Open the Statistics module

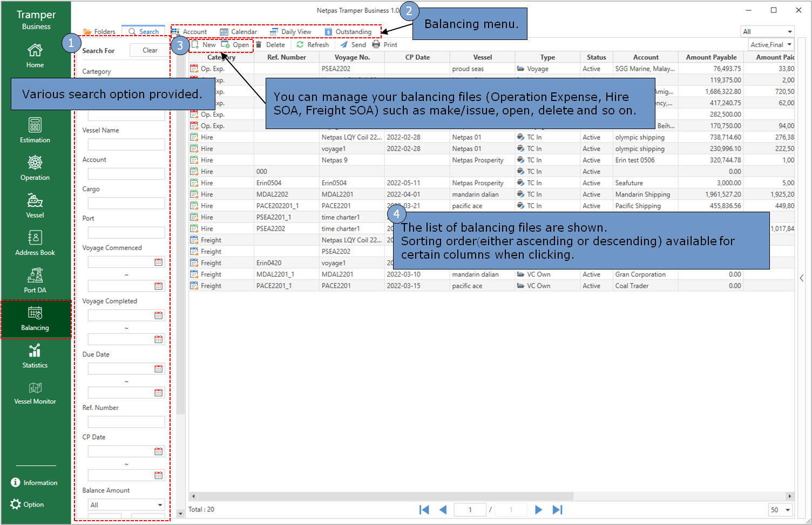[35, 356]
